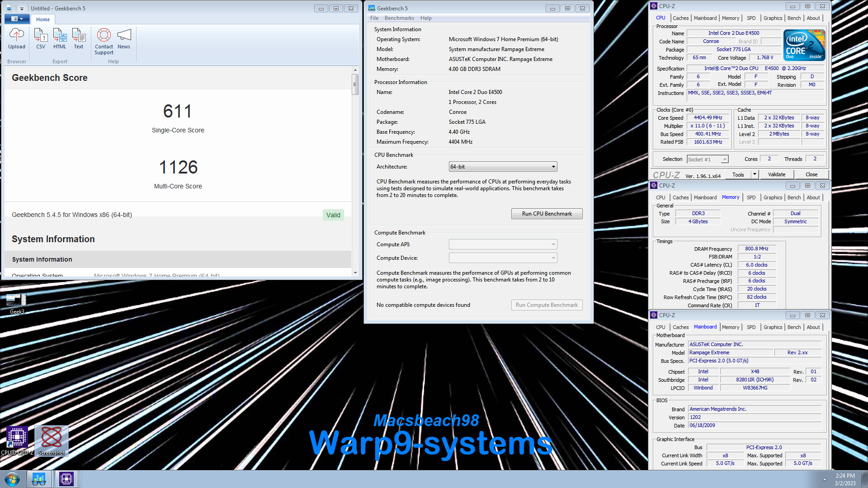Open Contact Support in ribbon
Image resolution: width=868 pixels, height=488 pixels.
pos(104,42)
